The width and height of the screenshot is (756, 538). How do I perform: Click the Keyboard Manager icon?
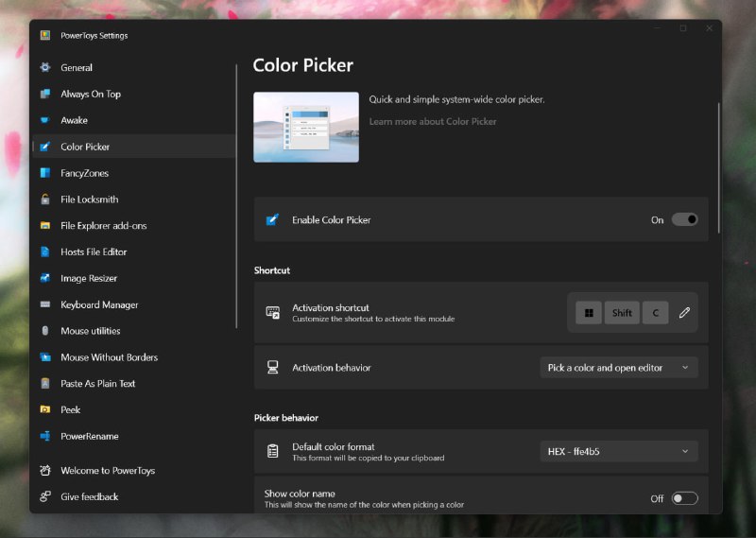point(44,304)
